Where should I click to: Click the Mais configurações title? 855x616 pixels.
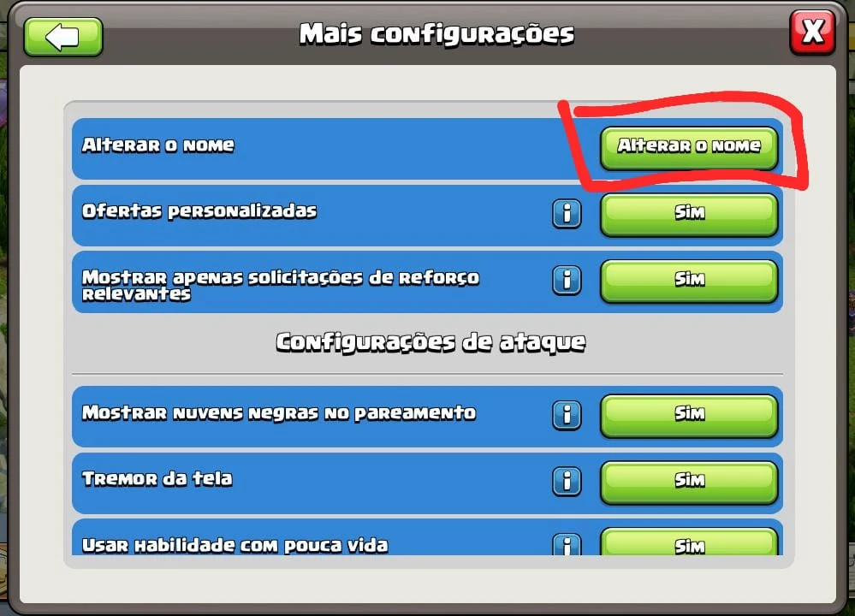(436, 34)
